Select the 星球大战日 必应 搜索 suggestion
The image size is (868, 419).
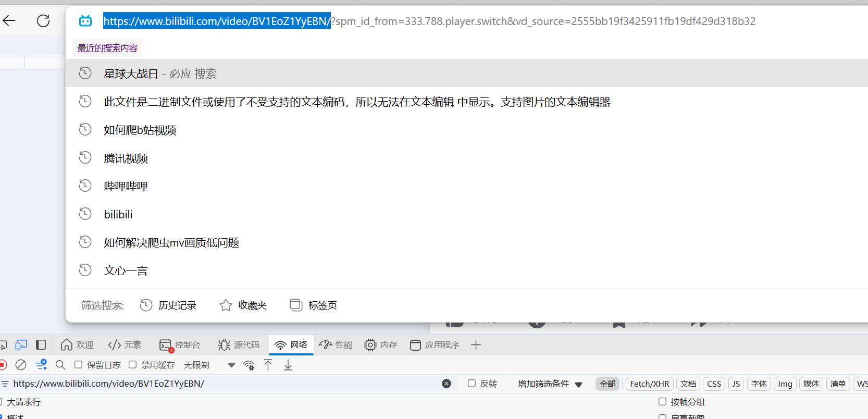coord(467,73)
